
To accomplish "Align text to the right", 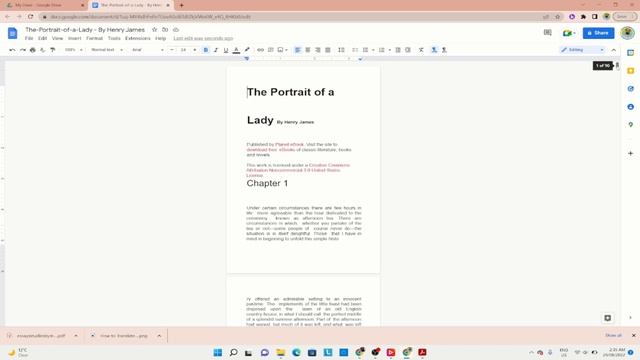I will [318, 50].
